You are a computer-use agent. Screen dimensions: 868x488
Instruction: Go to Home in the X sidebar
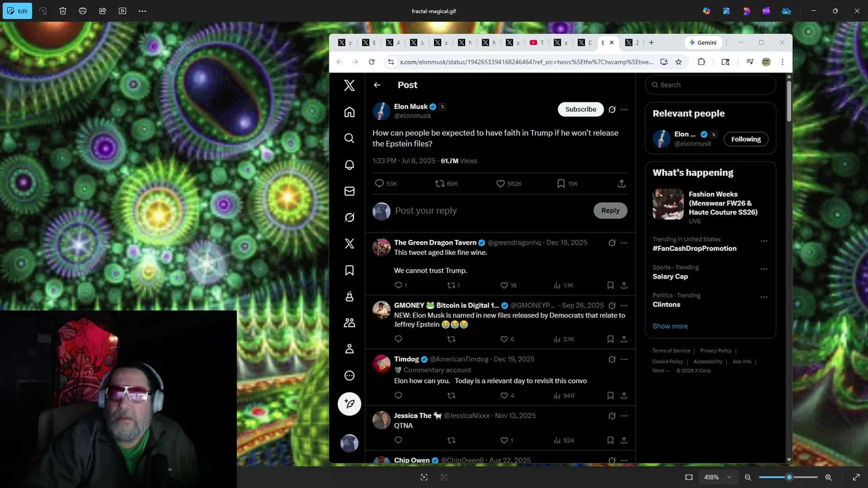tap(349, 112)
